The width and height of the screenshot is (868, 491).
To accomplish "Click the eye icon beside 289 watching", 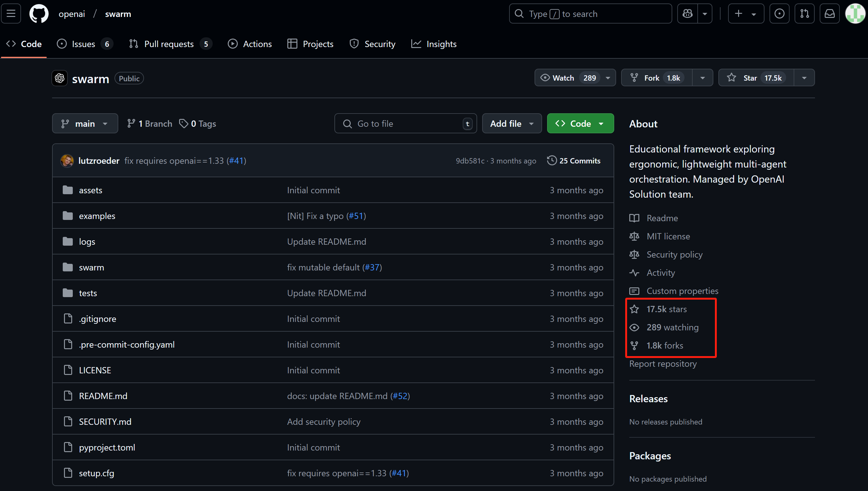I will click(634, 328).
